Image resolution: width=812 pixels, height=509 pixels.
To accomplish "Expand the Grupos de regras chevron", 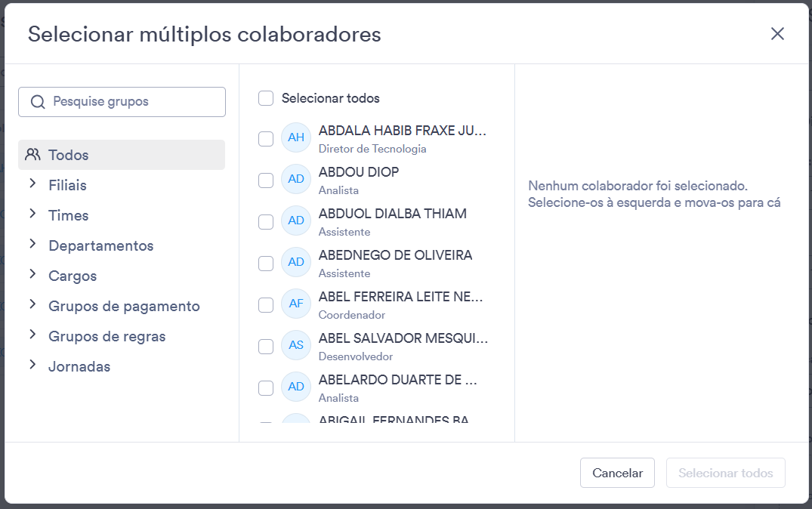I will click(32, 335).
